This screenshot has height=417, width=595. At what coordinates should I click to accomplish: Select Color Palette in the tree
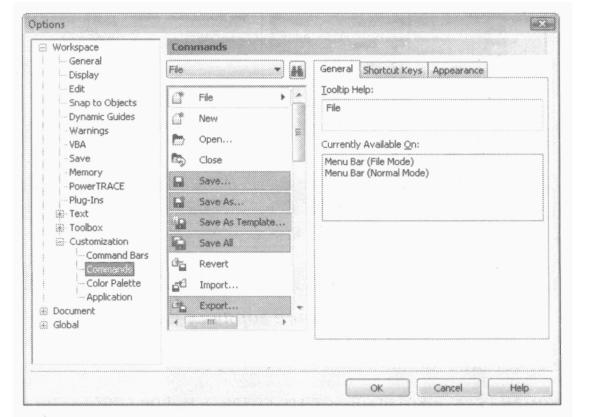[x=113, y=283]
